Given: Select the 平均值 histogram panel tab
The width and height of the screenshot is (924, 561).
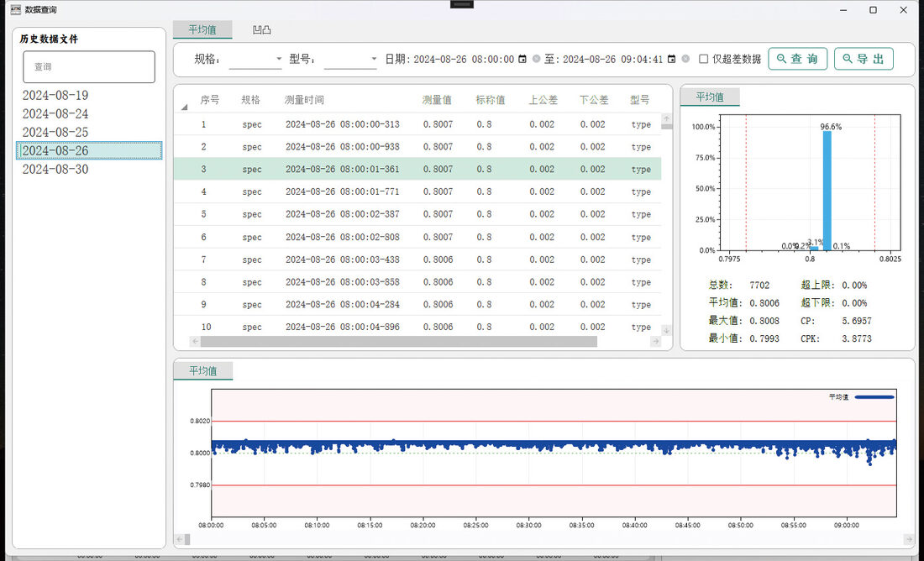Looking at the screenshot, I should 710,97.
